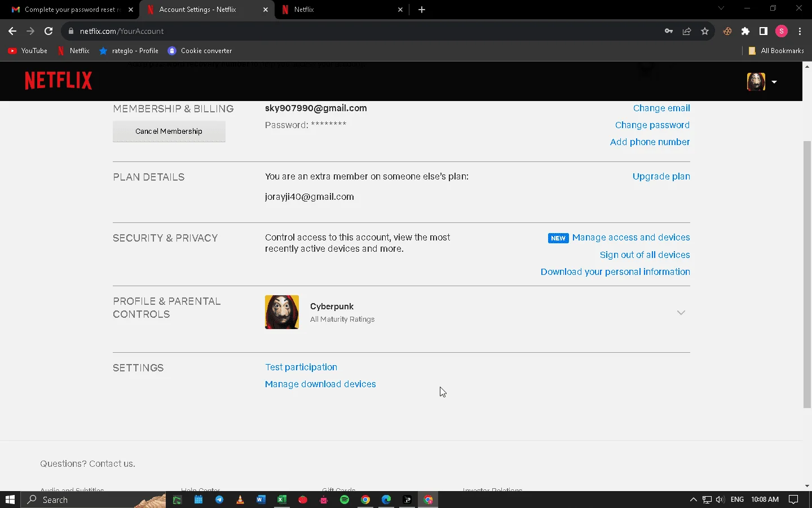Click the page's vertical scrollbar thumb
Viewport: 812px width, 508px height.
point(807,274)
